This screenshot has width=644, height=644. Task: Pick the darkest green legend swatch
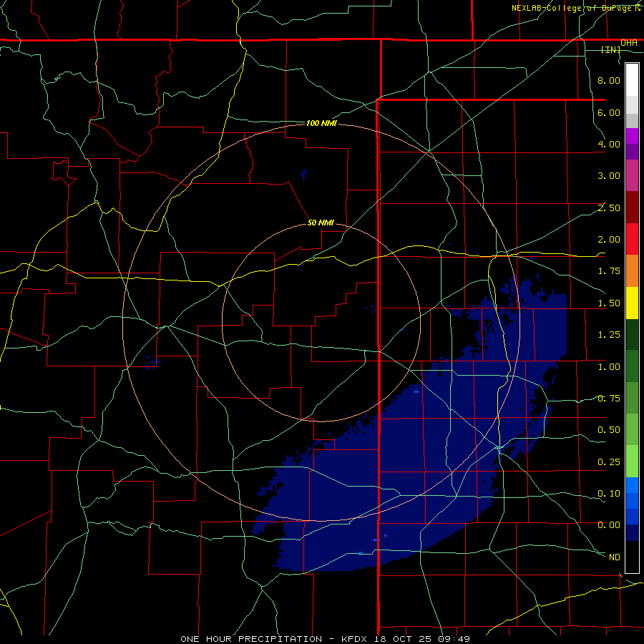tap(632, 335)
